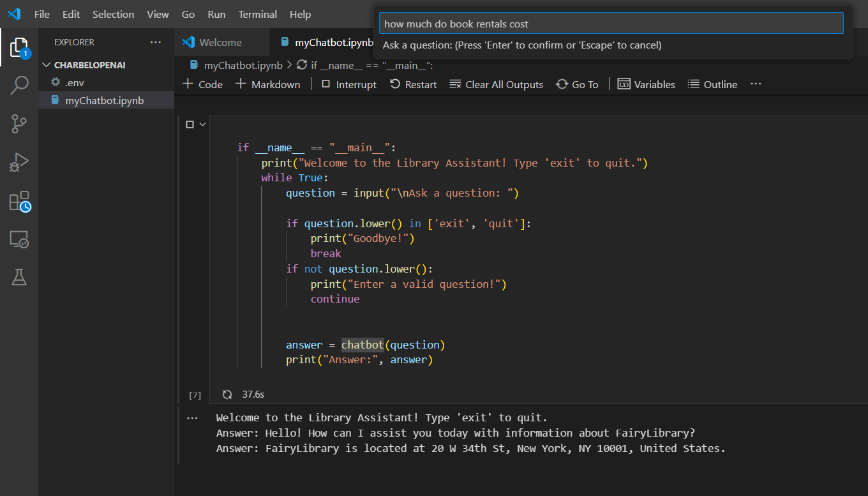The width and height of the screenshot is (868, 496).
Task: Collapse the CHARBELOPENAI folder section
Action: tap(47, 65)
